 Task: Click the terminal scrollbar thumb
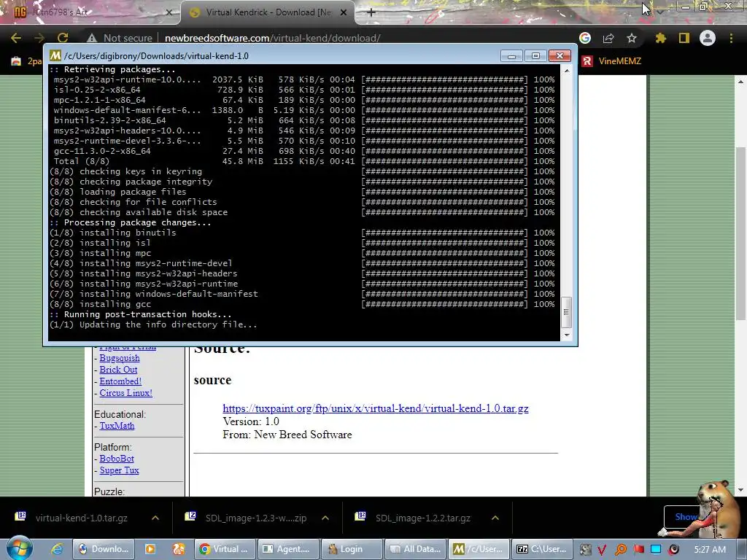point(566,312)
